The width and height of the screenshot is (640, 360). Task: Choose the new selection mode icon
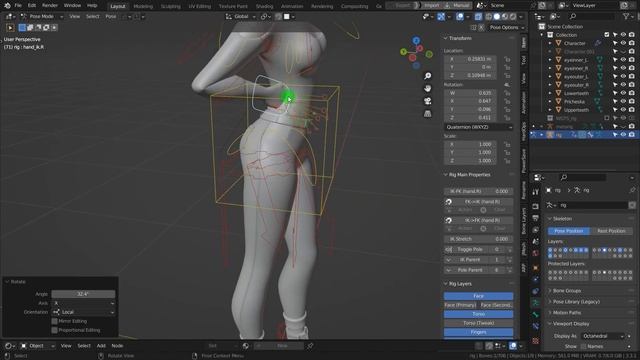[x=22, y=27]
